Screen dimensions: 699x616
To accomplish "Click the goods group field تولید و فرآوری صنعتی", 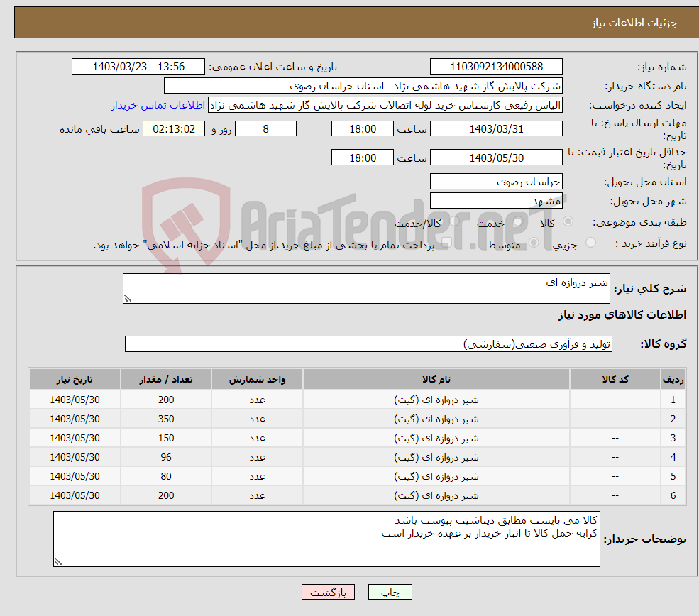I will pyautogui.click(x=369, y=344).
